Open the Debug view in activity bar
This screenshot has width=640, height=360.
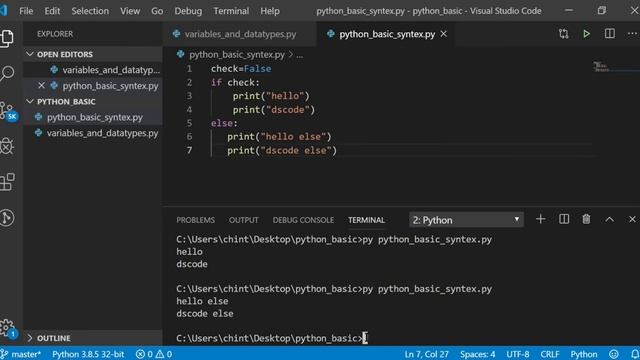click(7, 146)
